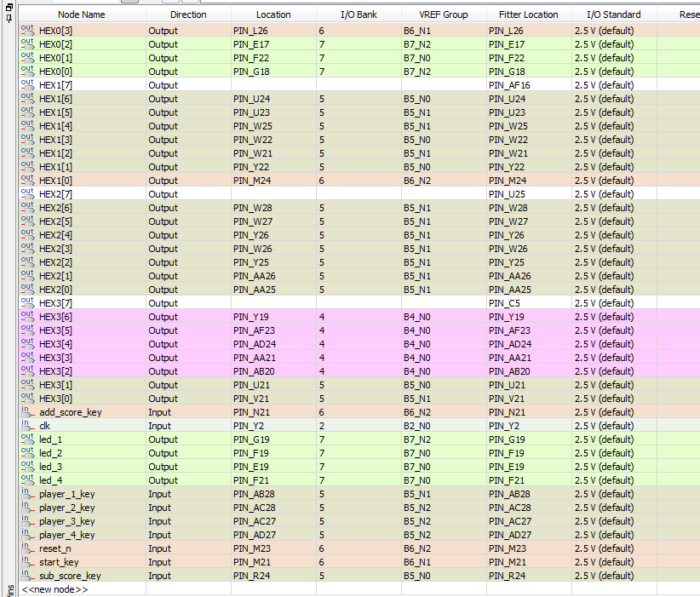Click the output pin icon for led_1
The height and width of the screenshot is (597, 700).
[x=27, y=439]
